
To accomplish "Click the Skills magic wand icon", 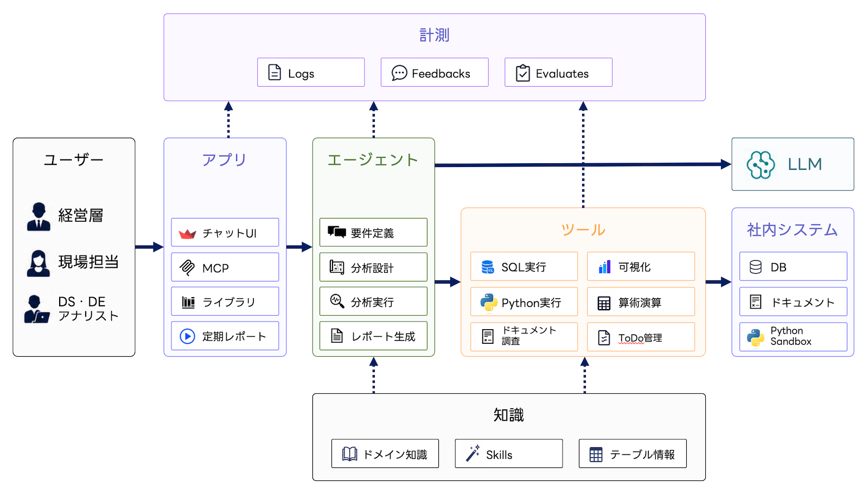I will 473,453.
